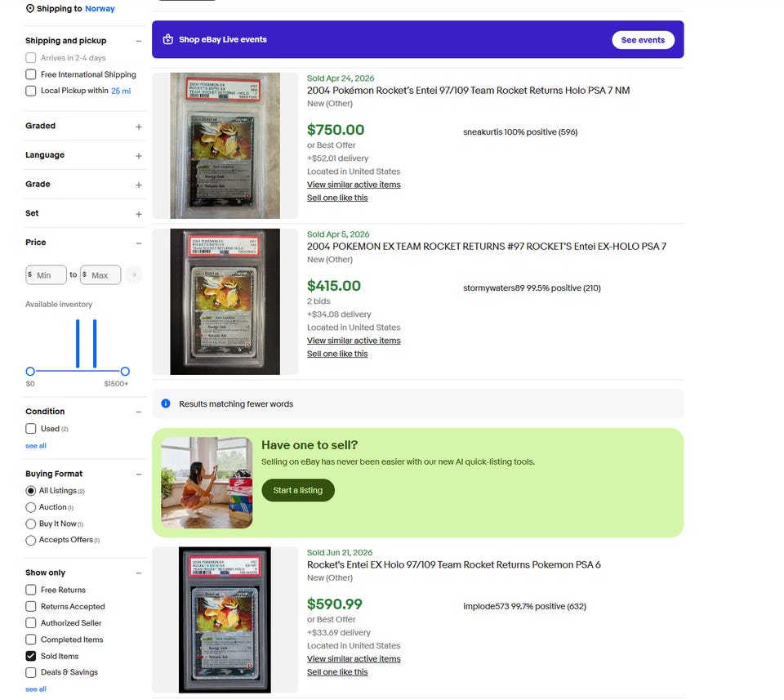Collapse the Price filter section
Image resolution: width=784 pixels, height=700 pixels.
click(x=139, y=243)
